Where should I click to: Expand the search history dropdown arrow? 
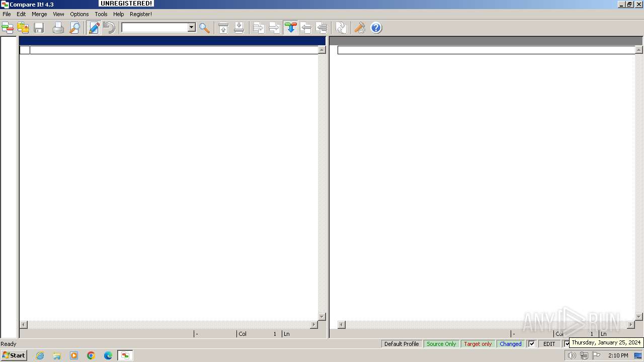pos(191,28)
